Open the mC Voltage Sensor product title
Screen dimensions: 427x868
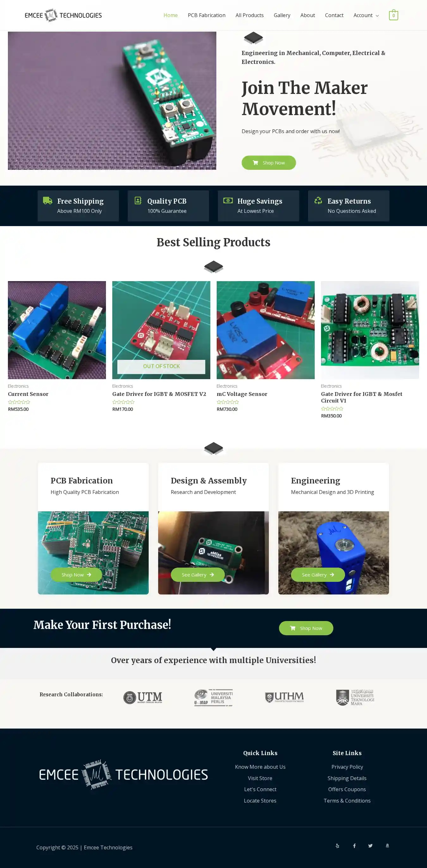242,394
